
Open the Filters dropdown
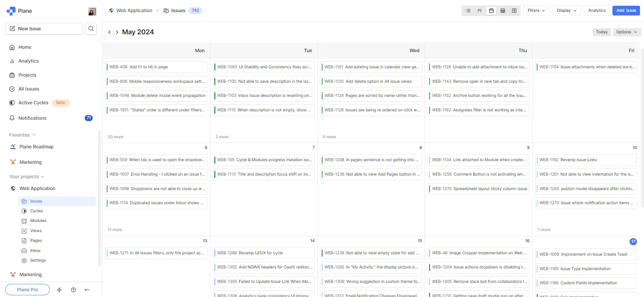(536, 11)
